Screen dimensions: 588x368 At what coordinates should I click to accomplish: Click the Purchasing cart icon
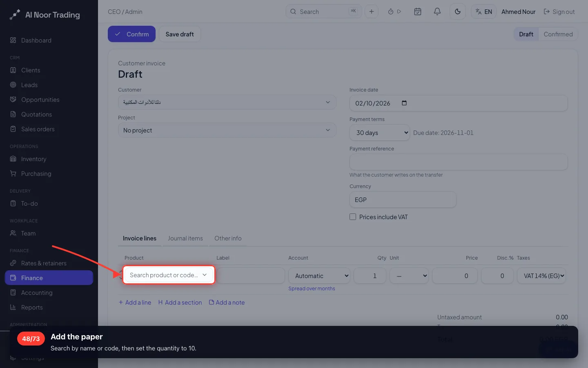13,173
